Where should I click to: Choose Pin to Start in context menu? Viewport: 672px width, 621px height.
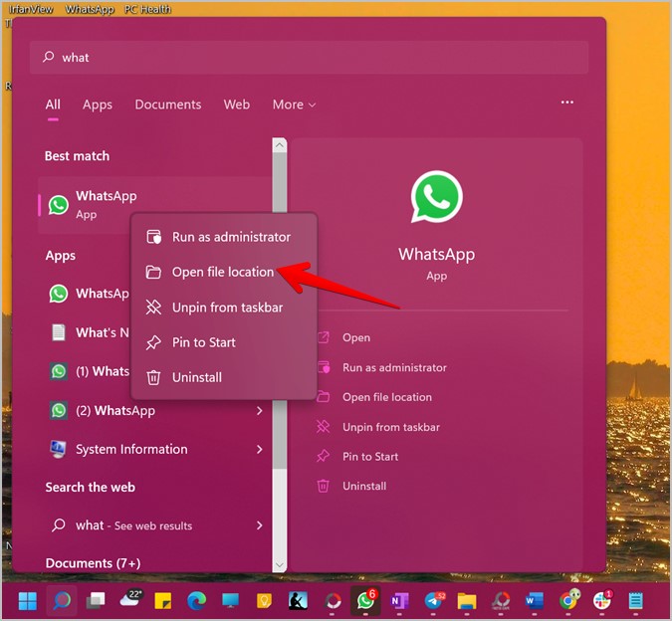pos(224,342)
